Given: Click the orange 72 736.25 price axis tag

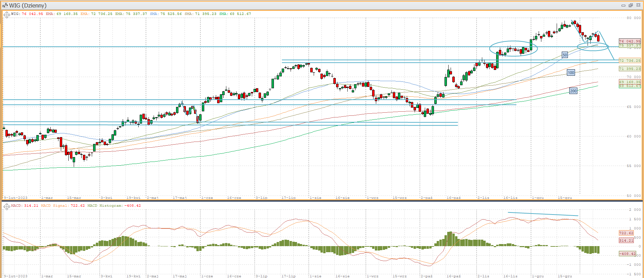Looking at the screenshot, I should [629, 60].
